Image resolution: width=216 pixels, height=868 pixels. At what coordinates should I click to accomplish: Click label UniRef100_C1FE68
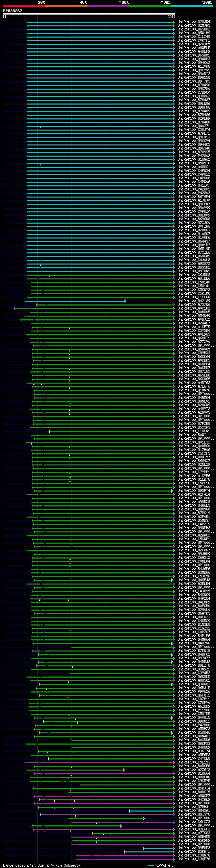pos(194,297)
